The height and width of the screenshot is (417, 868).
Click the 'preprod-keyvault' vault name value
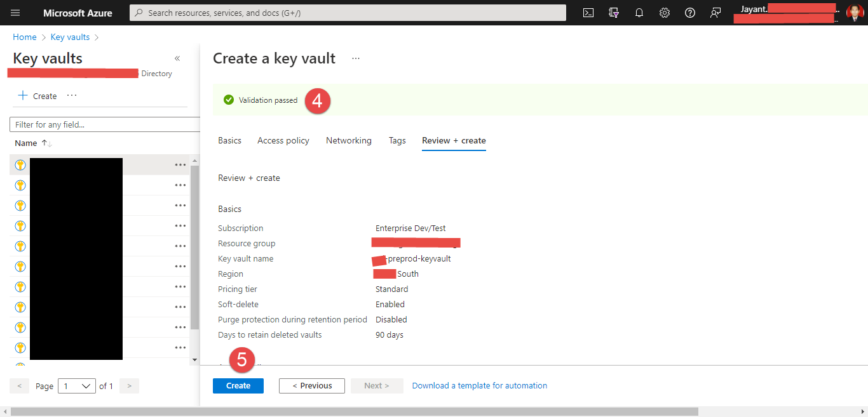419,259
